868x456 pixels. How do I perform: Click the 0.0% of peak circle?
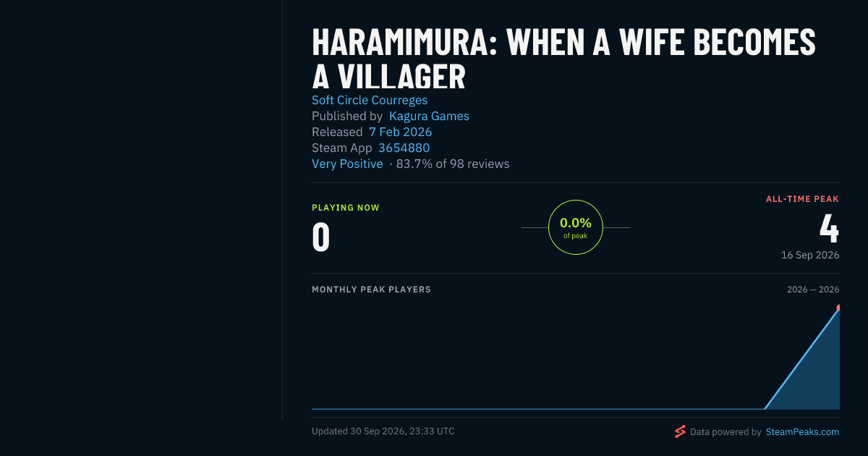(576, 227)
